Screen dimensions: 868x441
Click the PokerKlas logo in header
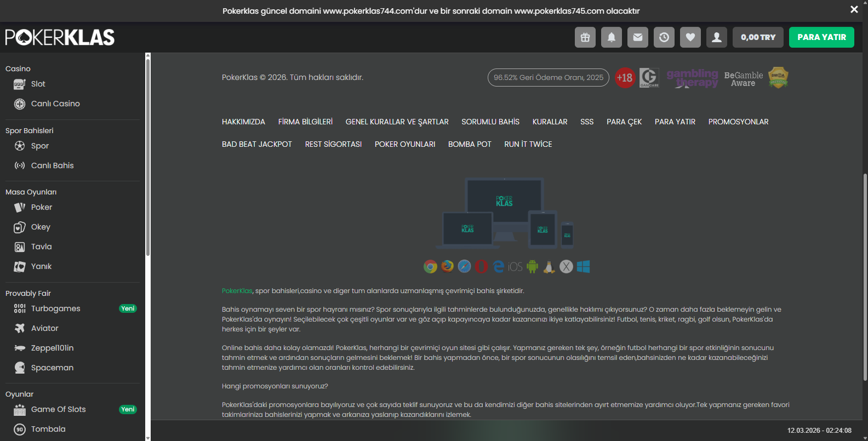point(60,37)
